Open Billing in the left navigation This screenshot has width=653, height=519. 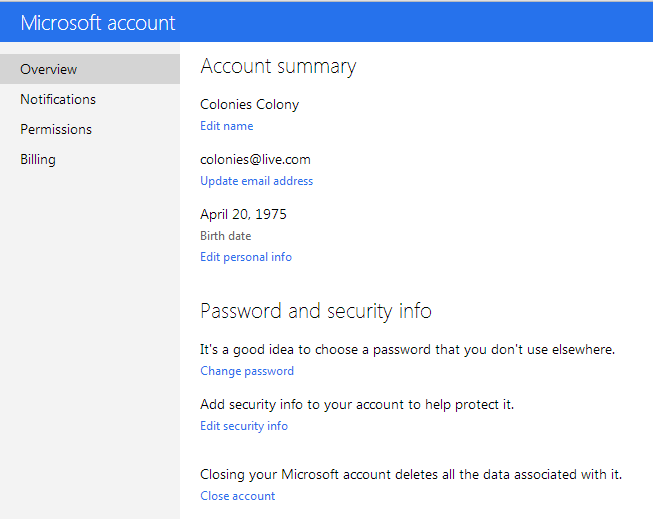click(x=38, y=159)
